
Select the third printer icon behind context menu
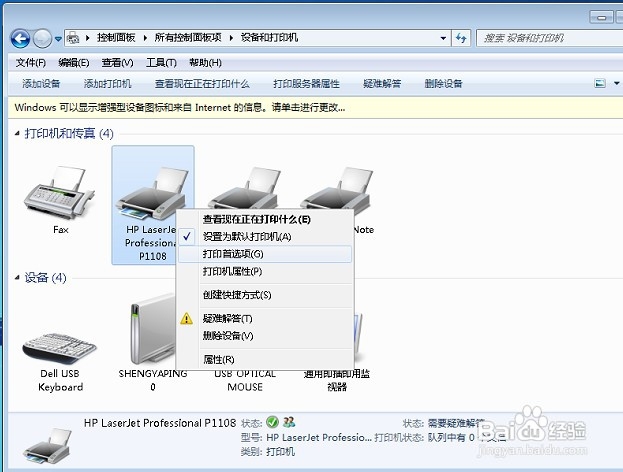[245, 187]
